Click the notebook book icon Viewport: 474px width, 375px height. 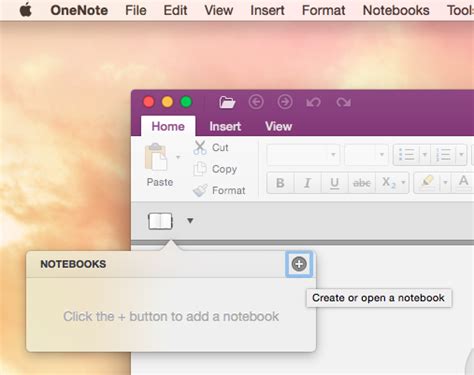(x=160, y=221)
